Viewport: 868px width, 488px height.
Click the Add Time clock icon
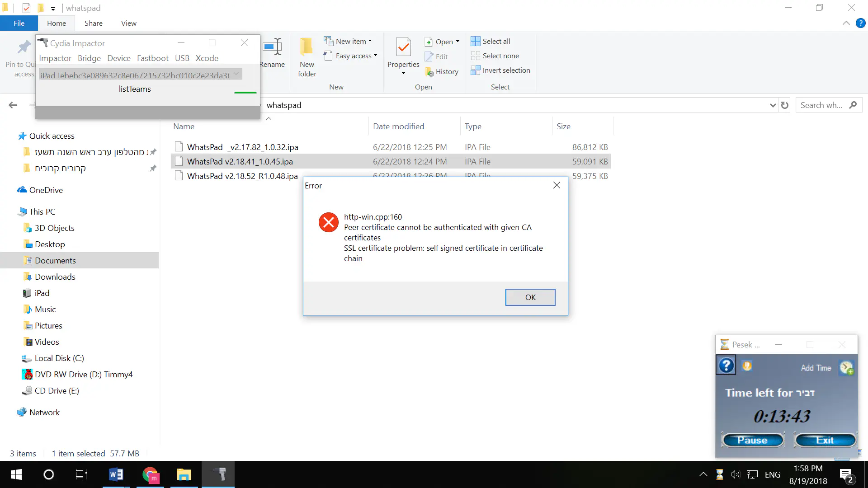pos(846,368)
